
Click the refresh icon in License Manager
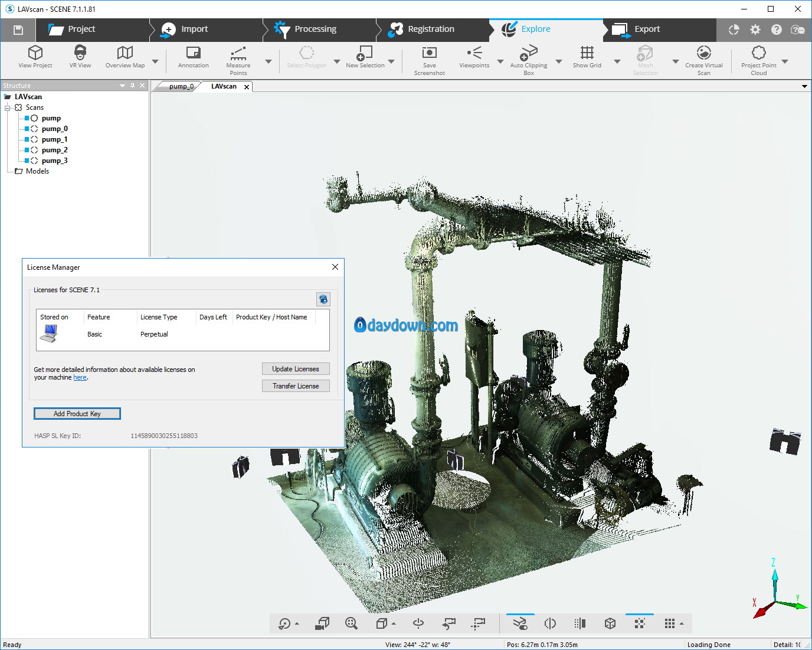[x=323, y=299]
